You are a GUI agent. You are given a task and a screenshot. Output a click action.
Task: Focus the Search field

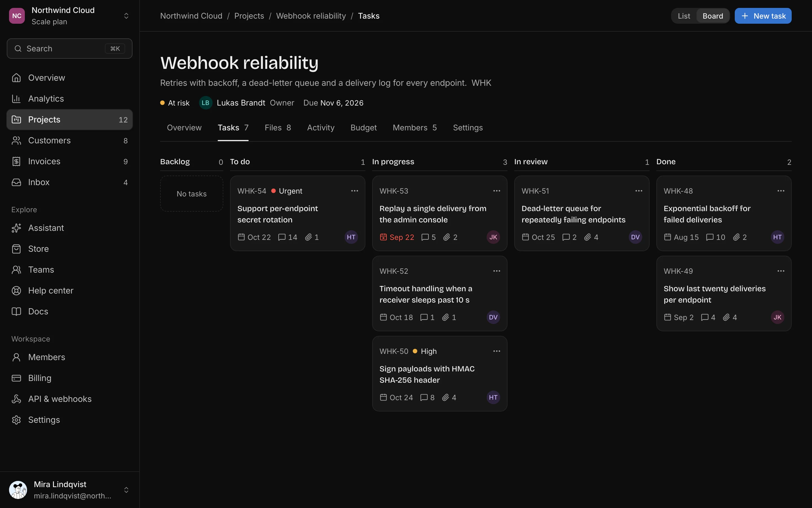69,49
